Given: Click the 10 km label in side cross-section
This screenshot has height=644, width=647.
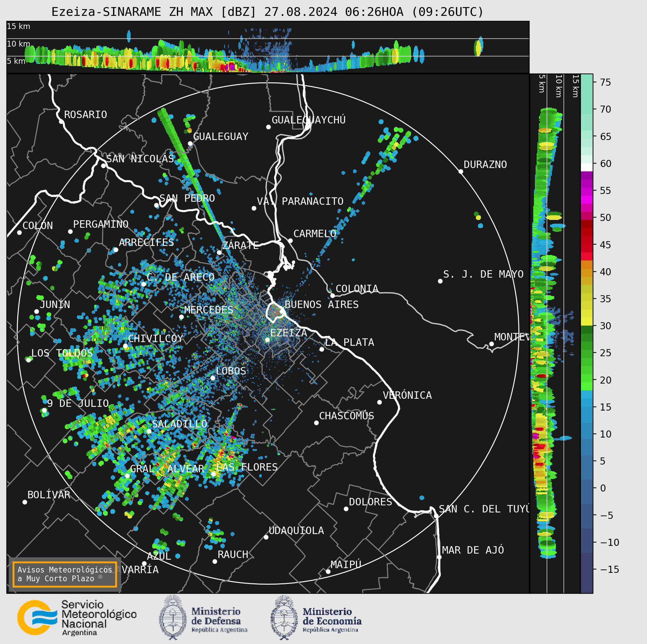Looking at the screenshot, I should 559,86.
